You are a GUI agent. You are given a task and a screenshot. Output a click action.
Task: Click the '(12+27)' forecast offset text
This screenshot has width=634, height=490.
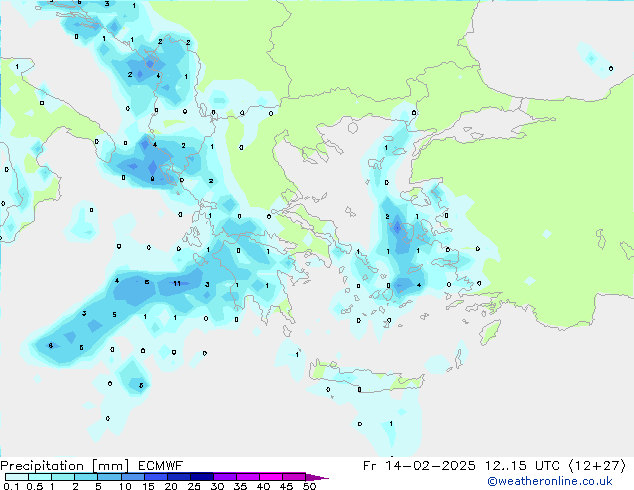598,466
